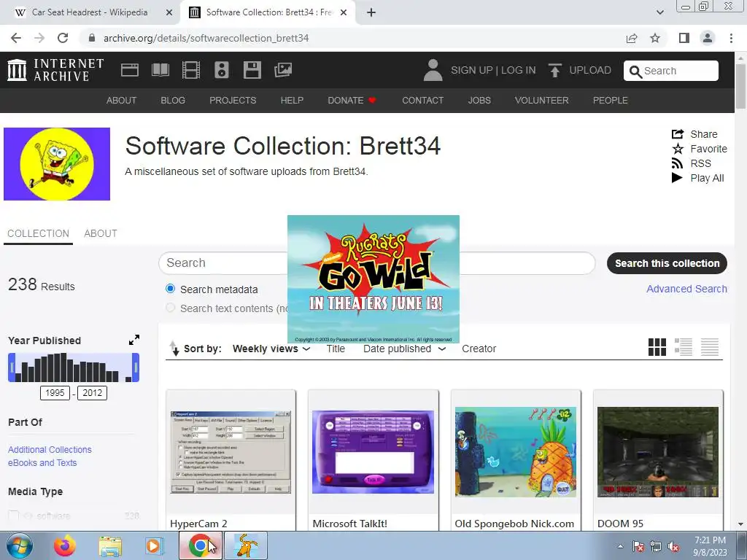This screenshot has height=560, width=747.
Task: Open Advanced Search link
Action: 686,289
